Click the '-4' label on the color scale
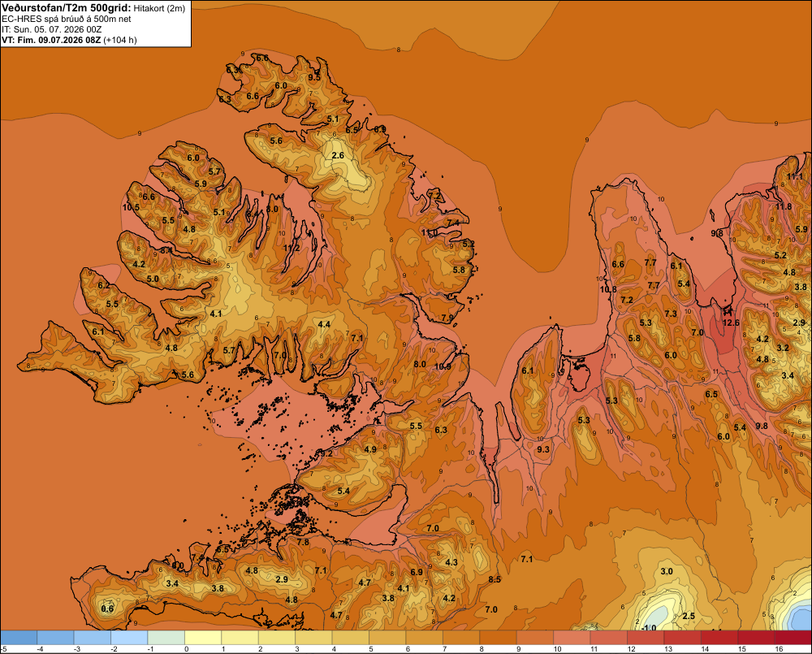 [40, 649]
